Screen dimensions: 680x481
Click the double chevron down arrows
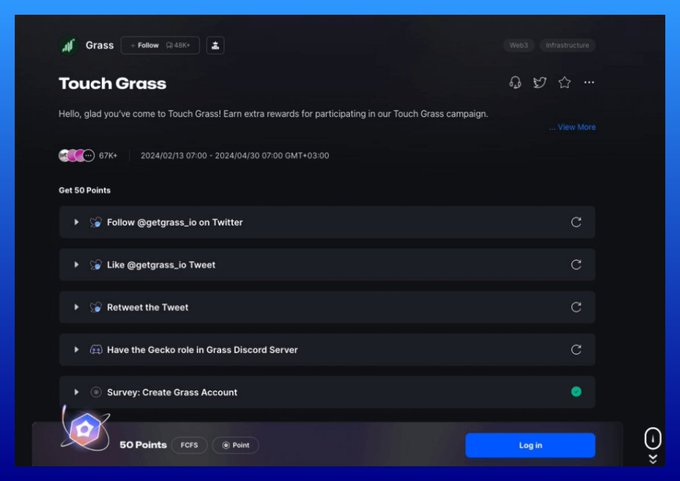653,459
